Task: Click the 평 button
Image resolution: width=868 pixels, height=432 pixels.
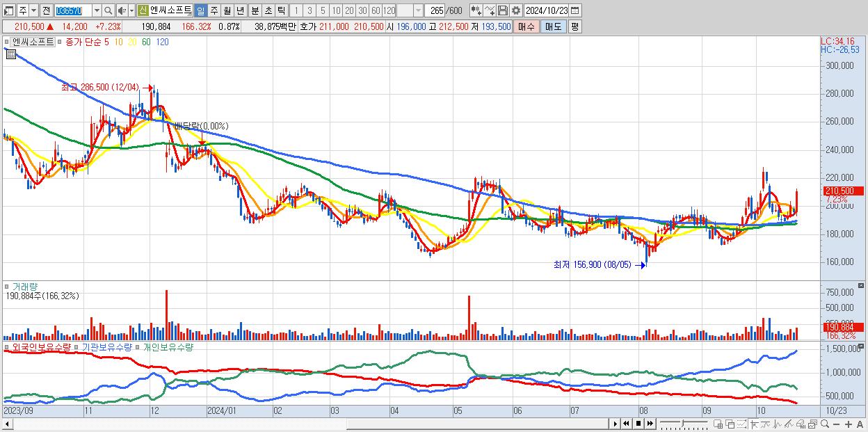Action: click(x=574, y=26)
